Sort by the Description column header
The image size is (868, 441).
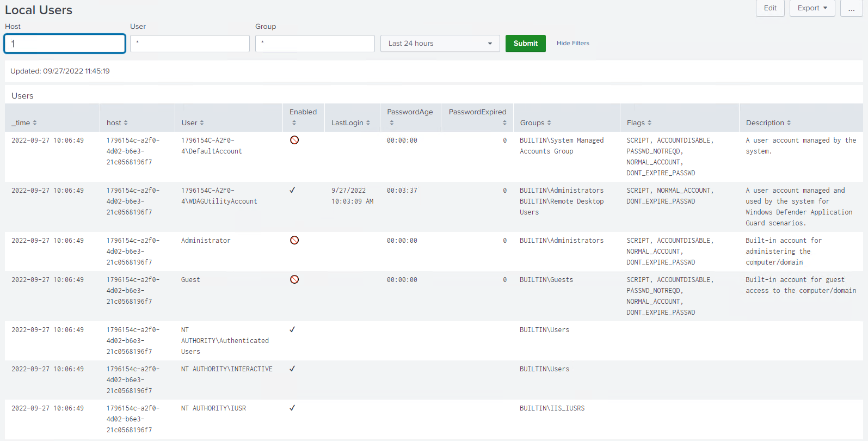[768, 123]
